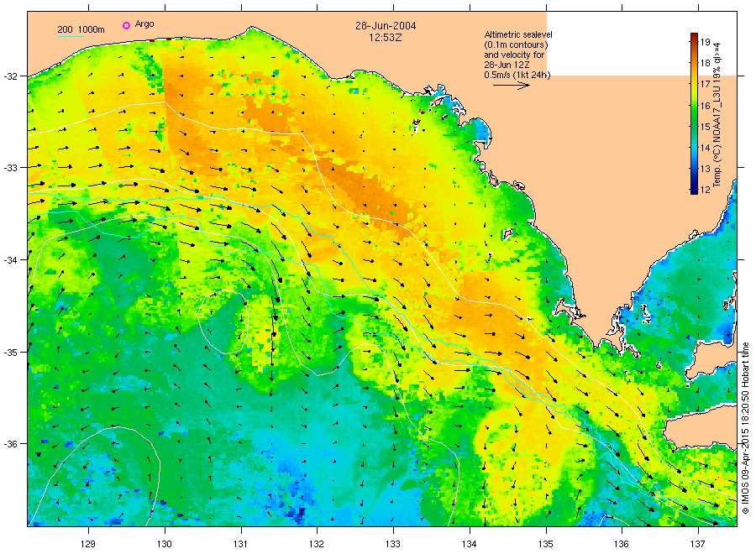The width and height of the screenshot is (756, 554).
Task: Click the date '28-Jun-2004' title
Action: coord(386,26)
